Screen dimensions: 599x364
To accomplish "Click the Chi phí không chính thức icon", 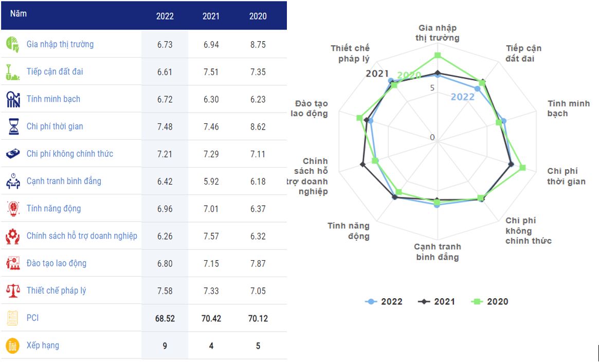I will pyautogui.click(x=13, y=154).
